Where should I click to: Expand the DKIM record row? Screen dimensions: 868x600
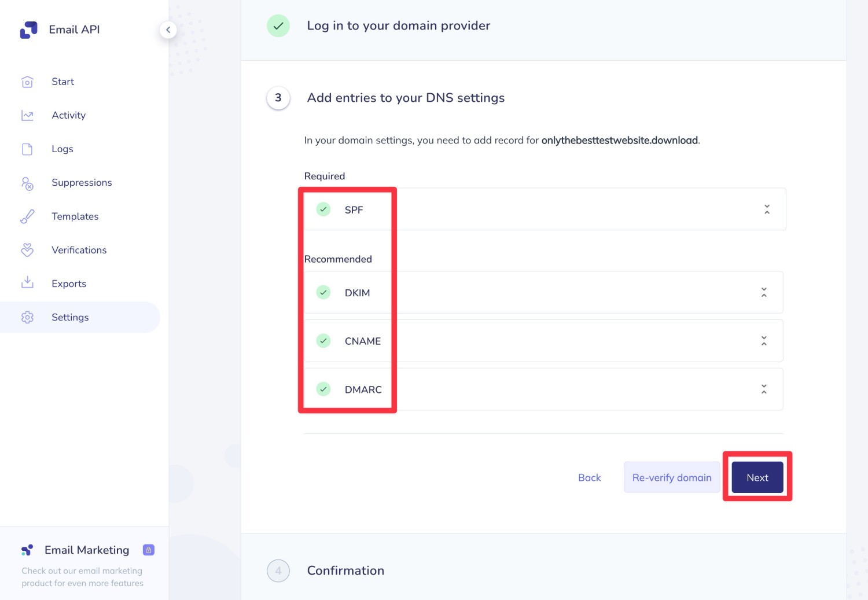pos(764,292)
